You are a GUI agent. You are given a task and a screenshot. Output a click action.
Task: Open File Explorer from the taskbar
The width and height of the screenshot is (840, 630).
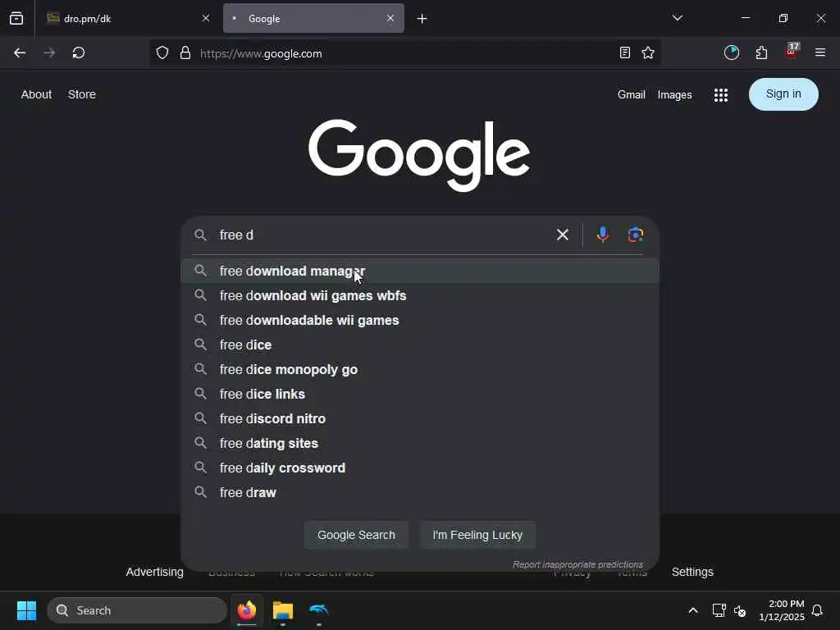click(283, 610)
